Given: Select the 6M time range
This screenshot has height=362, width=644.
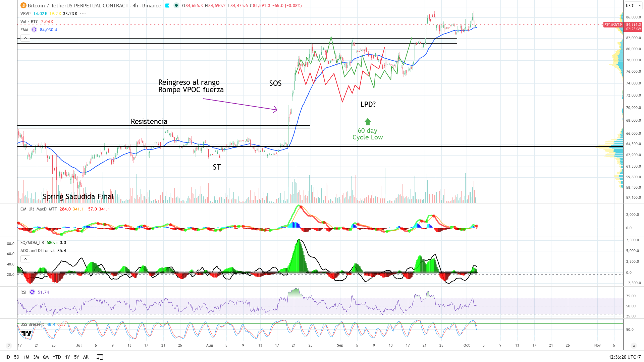Looking at the screenshot, I should click(46, 357).
